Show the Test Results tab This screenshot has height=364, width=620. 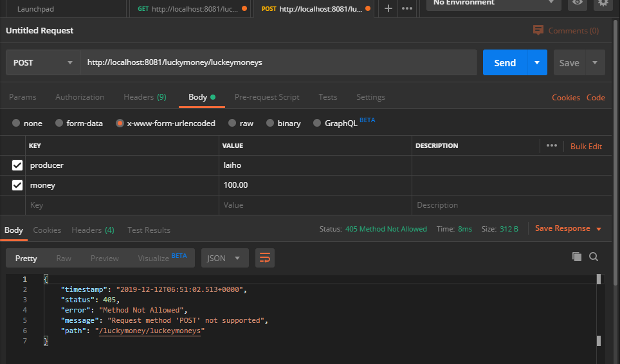click(149, 230)
